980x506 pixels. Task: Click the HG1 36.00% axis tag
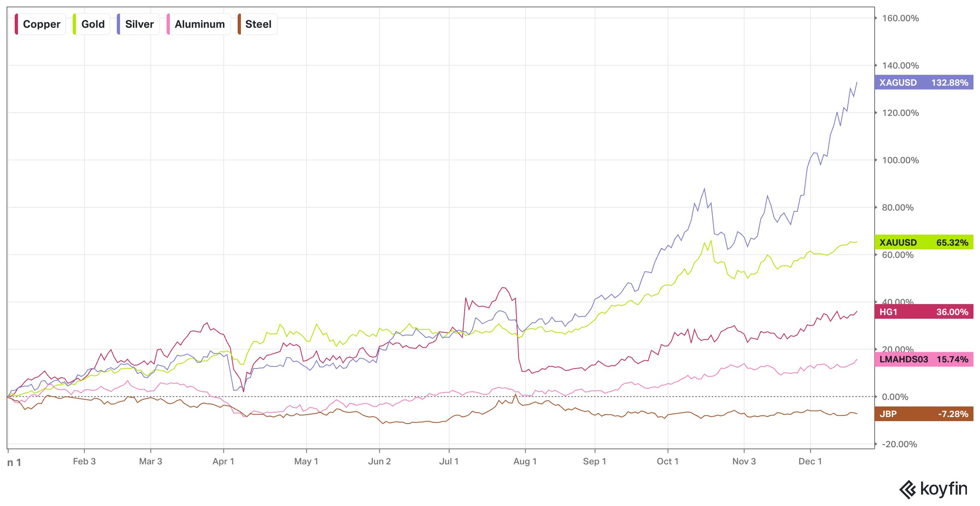click(x=924, y=312)
